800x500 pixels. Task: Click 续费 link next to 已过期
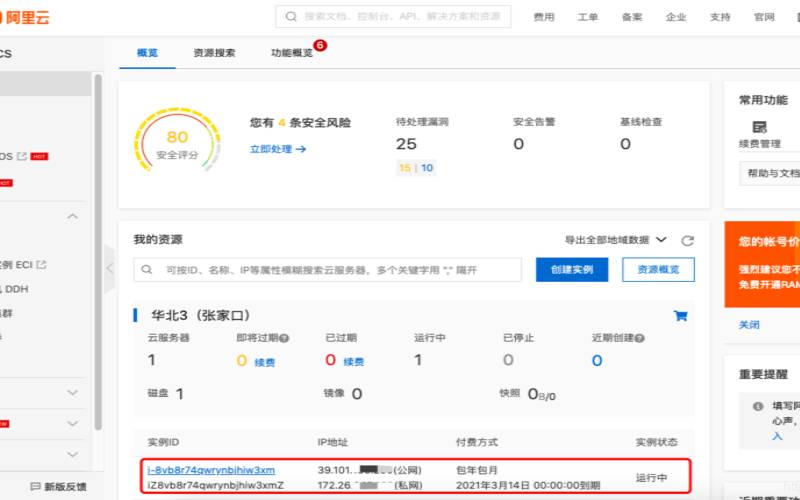pos(354,362)
